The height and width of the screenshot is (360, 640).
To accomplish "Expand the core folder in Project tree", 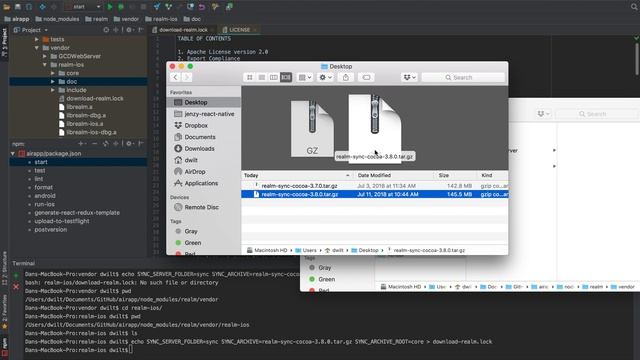I will (53, 73).
